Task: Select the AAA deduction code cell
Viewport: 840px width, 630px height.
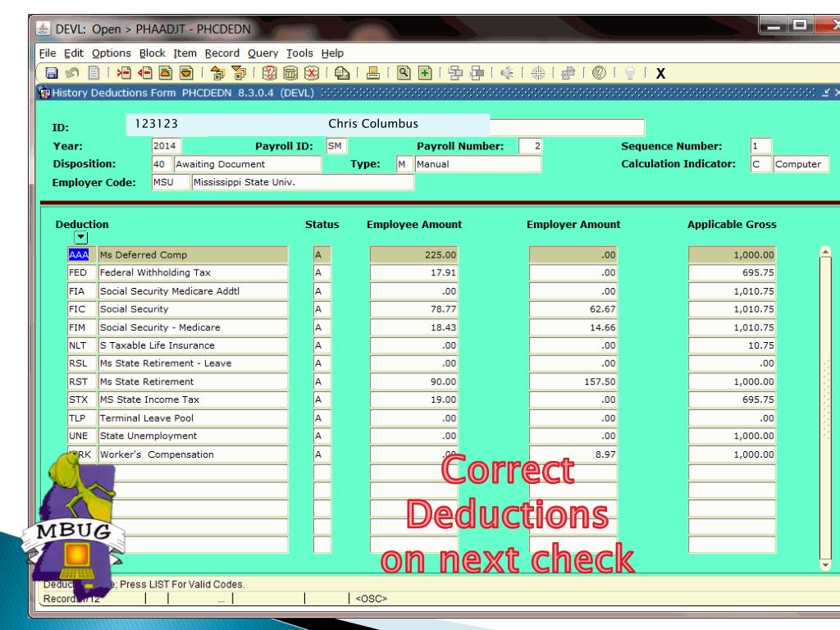Action: (x=81, y=254)
